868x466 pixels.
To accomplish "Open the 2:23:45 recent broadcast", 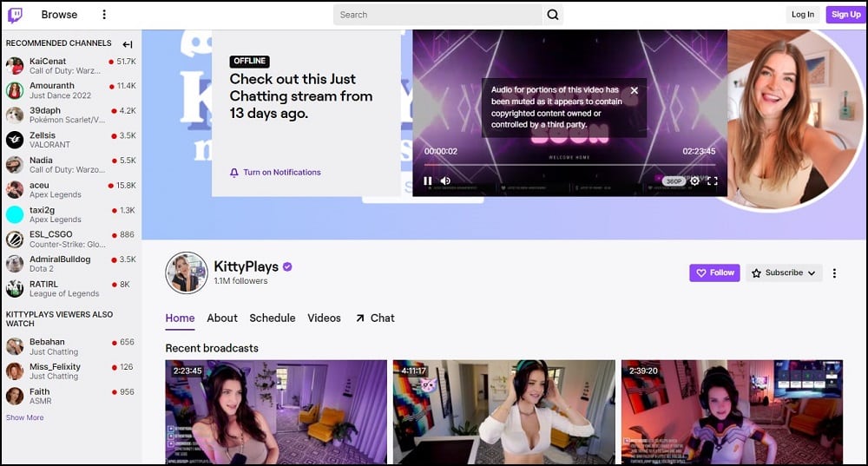I will pos(276,411).
